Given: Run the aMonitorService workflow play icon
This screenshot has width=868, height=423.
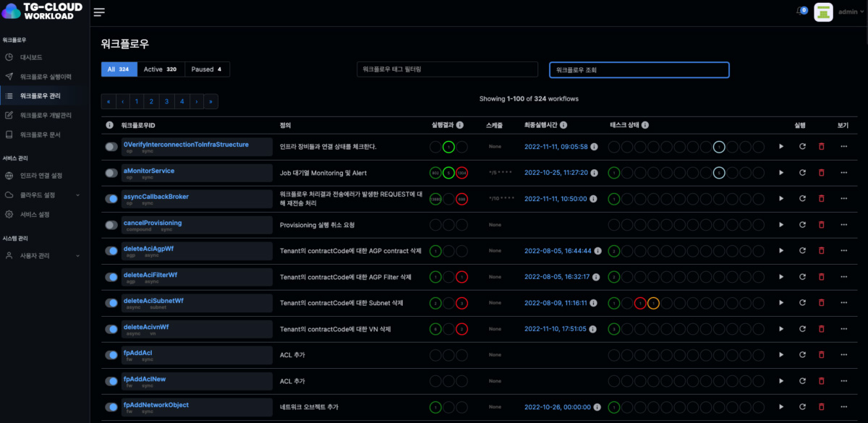Looking at the screenshot, I should [x=780, y=173].
